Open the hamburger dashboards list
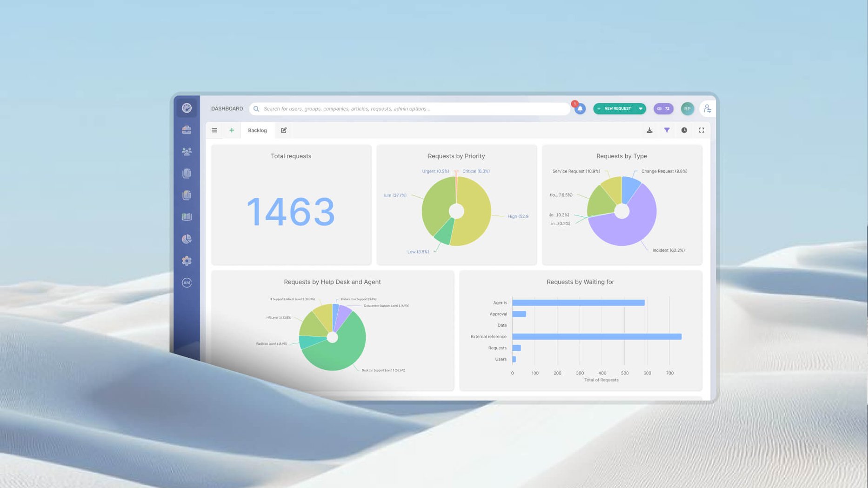This screenshot has width=868, height=488. (x=214, y=130)
